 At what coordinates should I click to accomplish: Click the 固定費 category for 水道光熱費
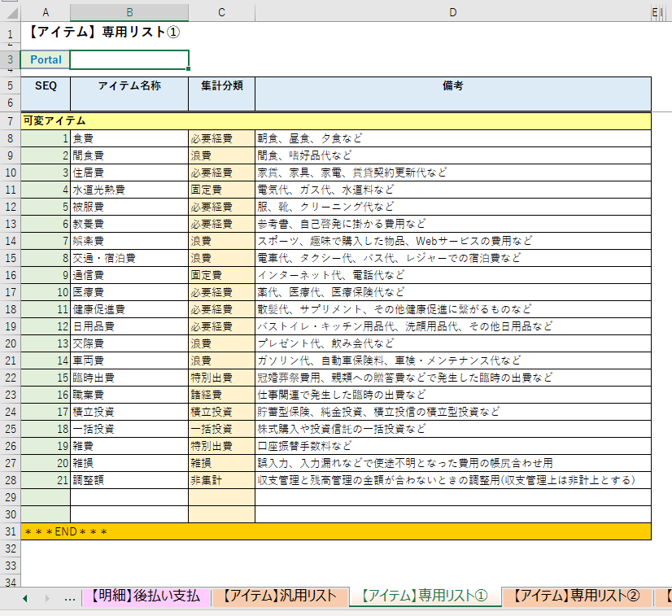click(221, 190)
